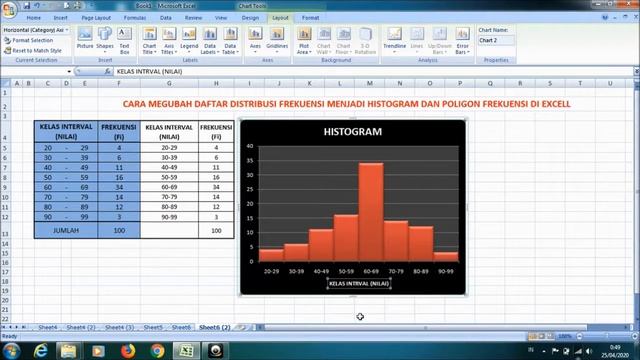
Task: Open the Shapes gallery
Action: (104, 40)
